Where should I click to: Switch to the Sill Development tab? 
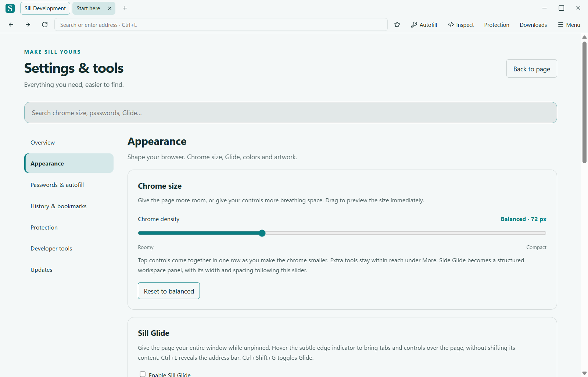click(x=45, y=8)
